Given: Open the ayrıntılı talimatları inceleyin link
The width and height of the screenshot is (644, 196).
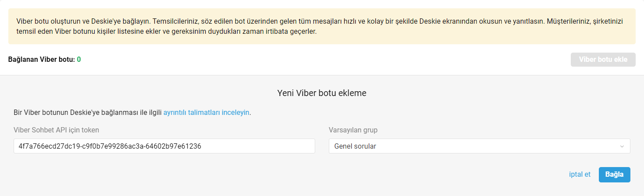Looking at the screenshot, I should [x=206, y=112].
